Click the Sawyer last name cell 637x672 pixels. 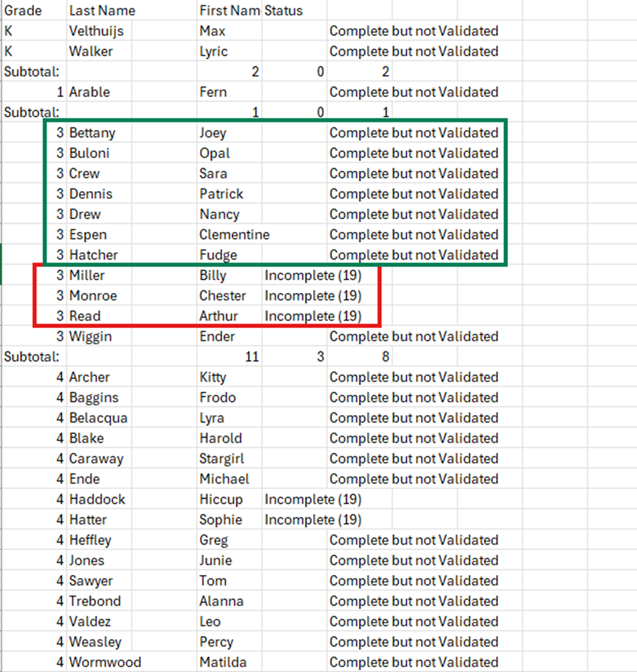(x=100, y=580)
